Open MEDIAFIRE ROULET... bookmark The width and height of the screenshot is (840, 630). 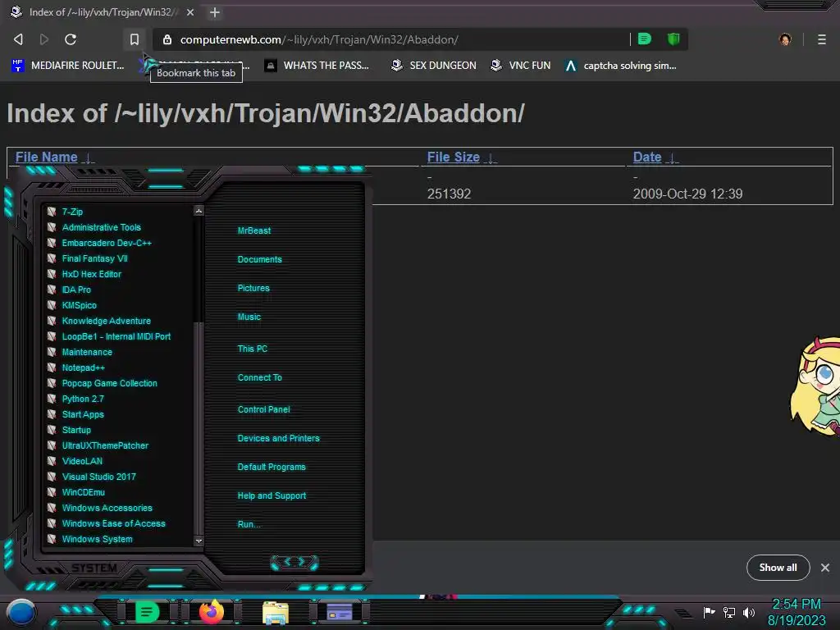tap(68, 66)
